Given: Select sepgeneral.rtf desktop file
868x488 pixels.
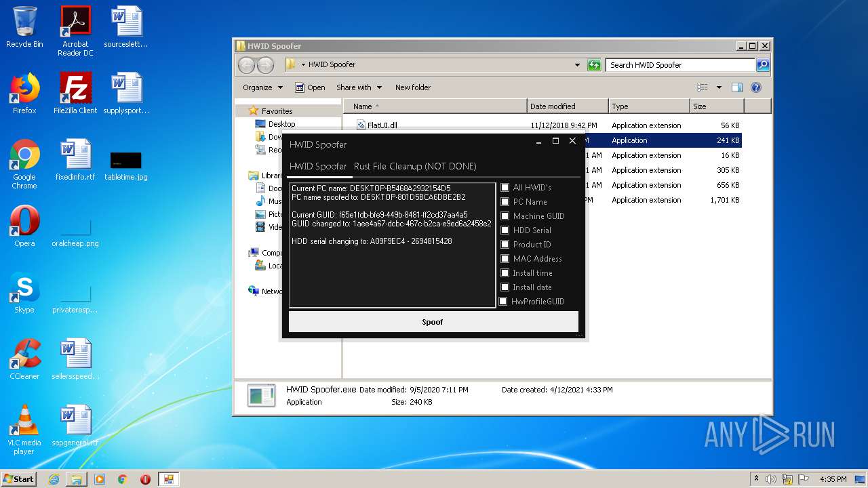Looking at the screenshot, I should [75, 426].
